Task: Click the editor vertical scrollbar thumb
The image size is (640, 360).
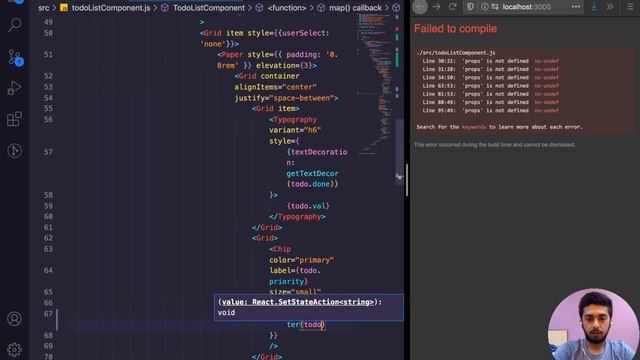Action: tap(399, 152)
